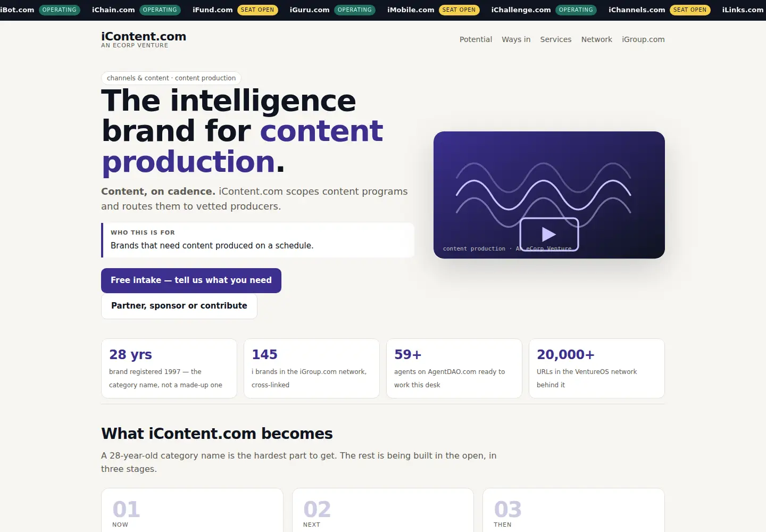The image size is (766, 532).
Task: Open the Potential nav item
Action: (476, 39)
